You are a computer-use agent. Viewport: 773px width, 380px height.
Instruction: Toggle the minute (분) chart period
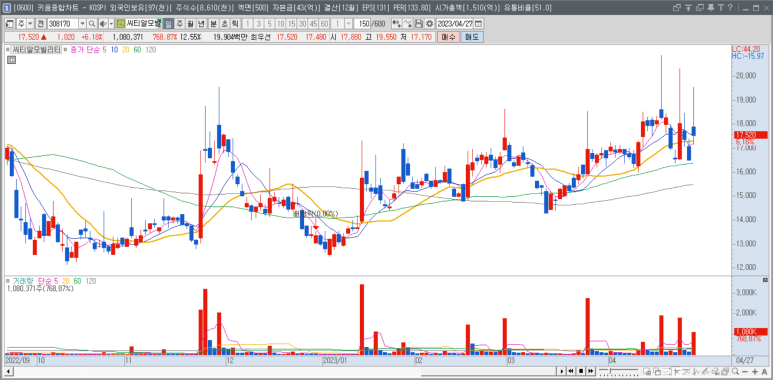213,24
